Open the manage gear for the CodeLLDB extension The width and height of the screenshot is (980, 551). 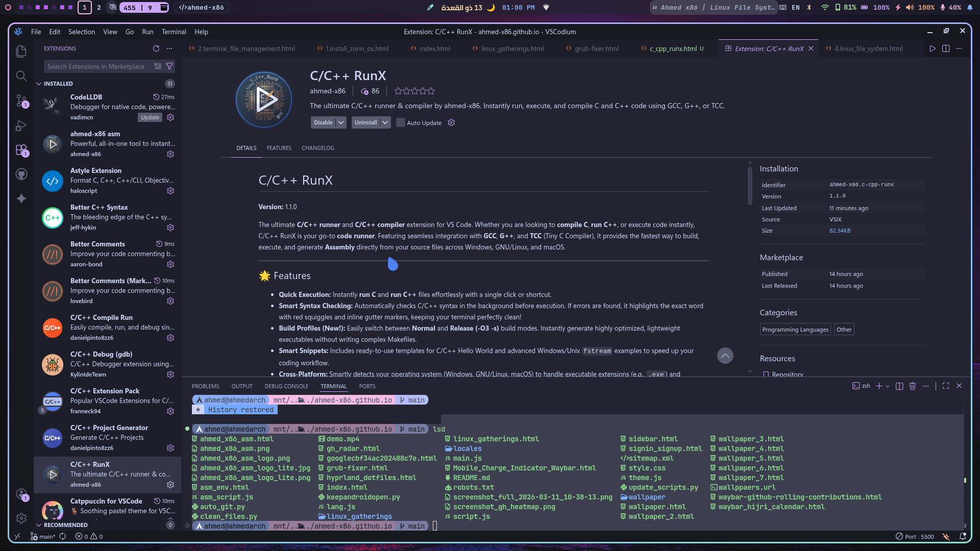click(x=170, y=117)
